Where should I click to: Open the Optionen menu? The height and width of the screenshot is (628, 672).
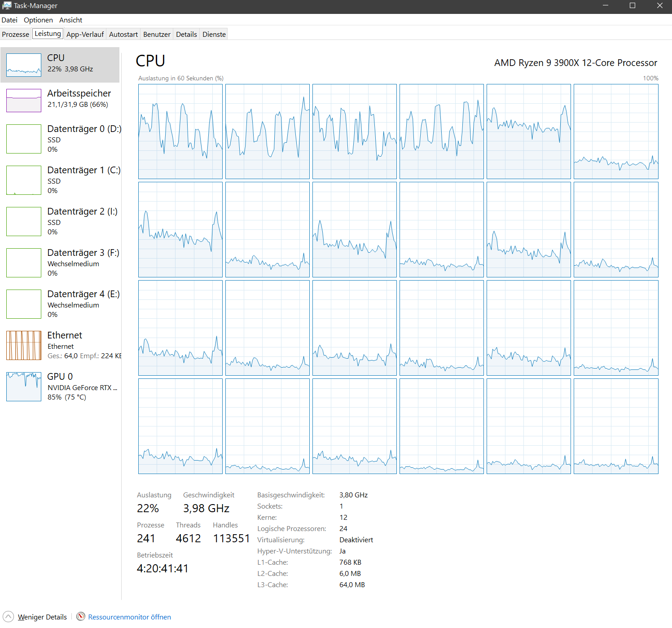point(38,20)
